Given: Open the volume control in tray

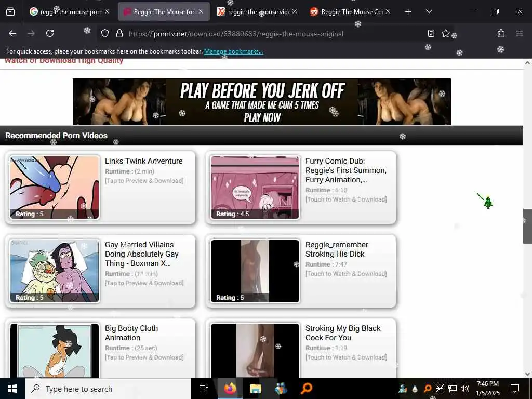Looking at the screenshot, I should click(x=465, y=389).
